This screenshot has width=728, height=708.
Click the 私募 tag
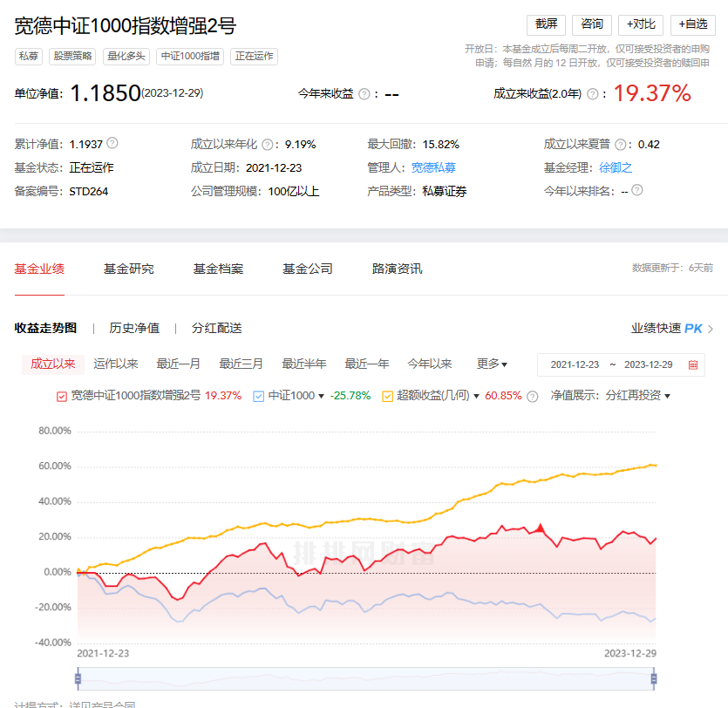(x=29, y=56)
